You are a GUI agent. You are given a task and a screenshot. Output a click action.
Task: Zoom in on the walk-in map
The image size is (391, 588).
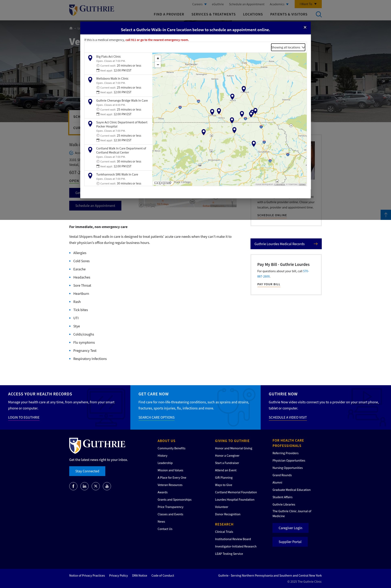tap(158, 58)
